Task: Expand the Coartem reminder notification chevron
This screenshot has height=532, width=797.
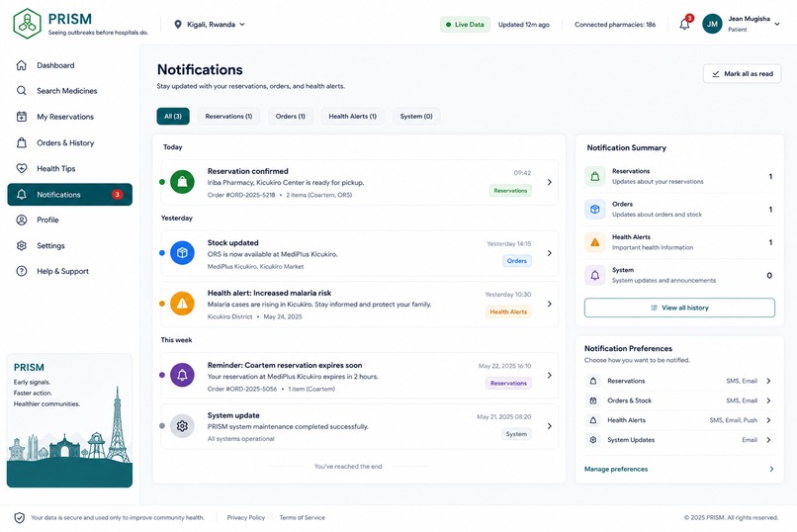Action: pos(550,375)
